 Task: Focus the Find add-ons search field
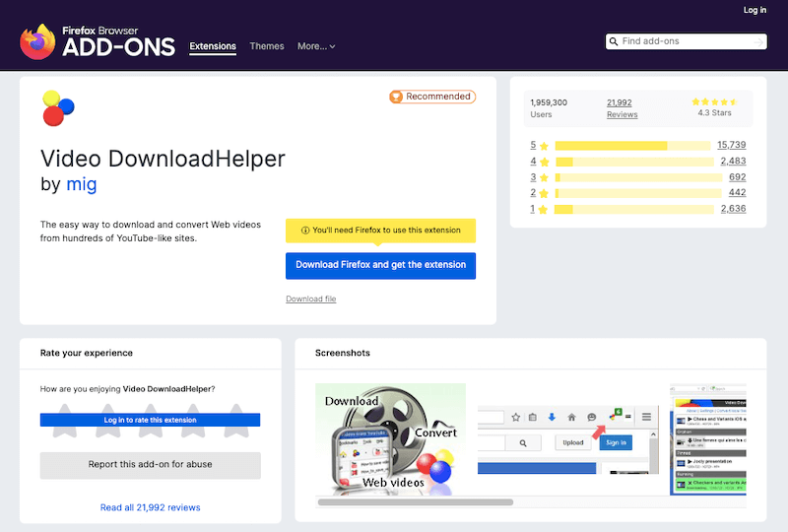pos(686,41)
